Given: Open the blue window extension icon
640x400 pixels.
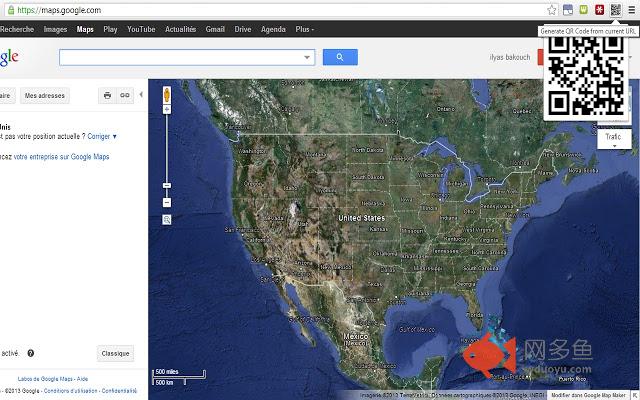Looking at the screenshot, I should (567, 10).
